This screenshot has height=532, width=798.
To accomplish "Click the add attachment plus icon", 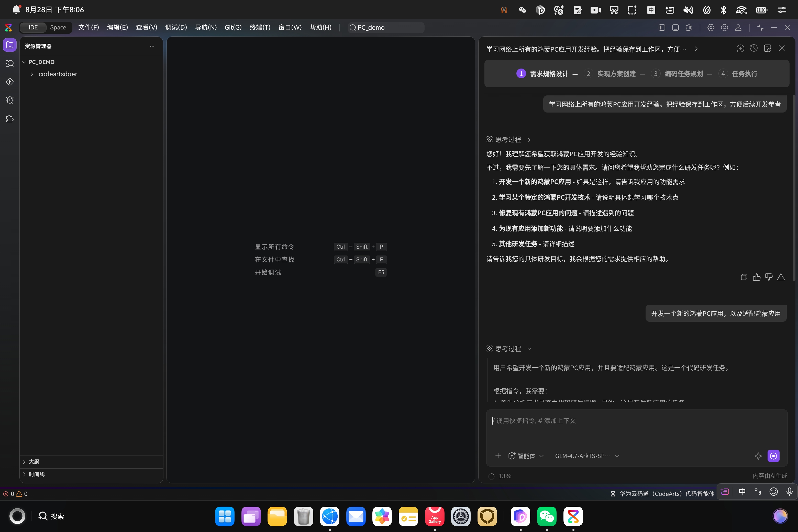I will (x=498, y=456).
